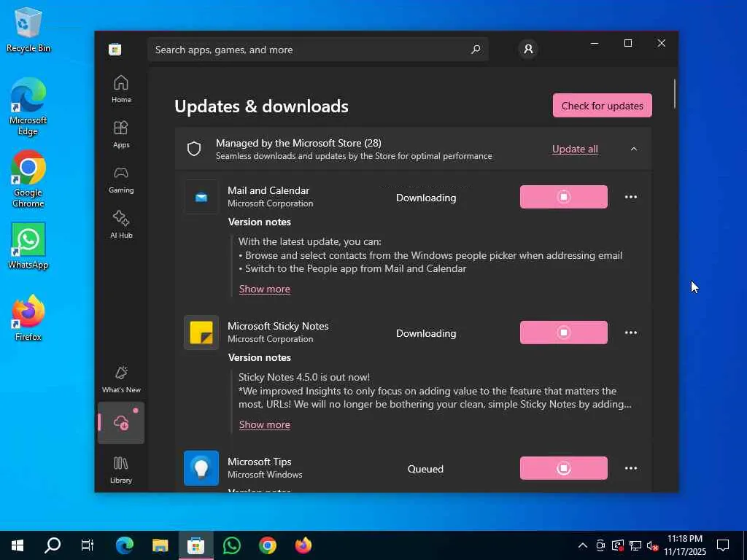Click the Microsoft Tips title text
The width and height of the screenshot is (747, 560).
pos(259,462)
